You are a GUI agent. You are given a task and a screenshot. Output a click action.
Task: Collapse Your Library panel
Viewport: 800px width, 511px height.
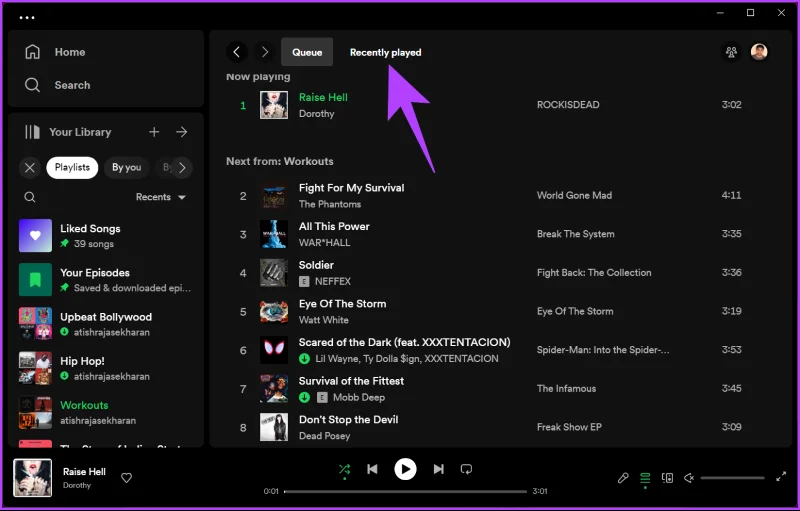(68, 132)
